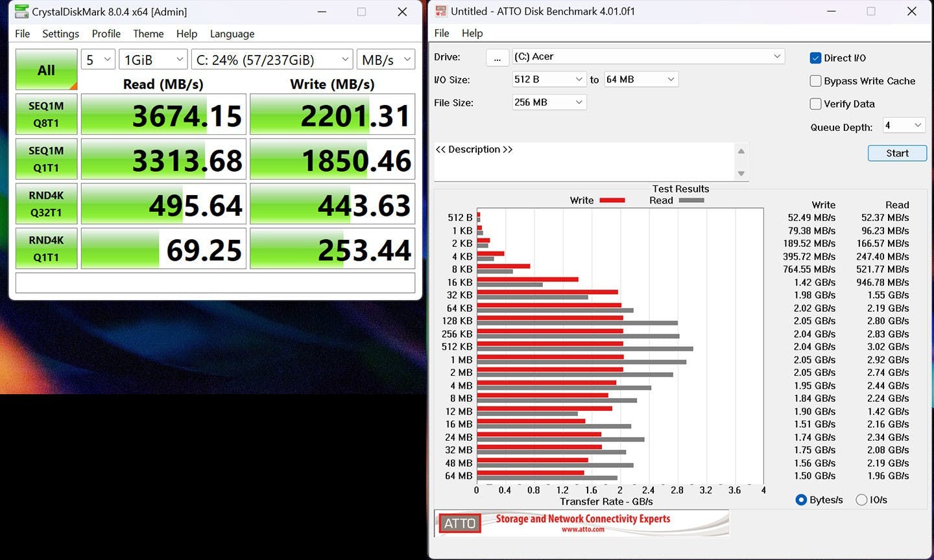Click the Storage and Network Connectivity Experts banner text
This screenshot has height=560, width=934.
[x=583, y=519]
